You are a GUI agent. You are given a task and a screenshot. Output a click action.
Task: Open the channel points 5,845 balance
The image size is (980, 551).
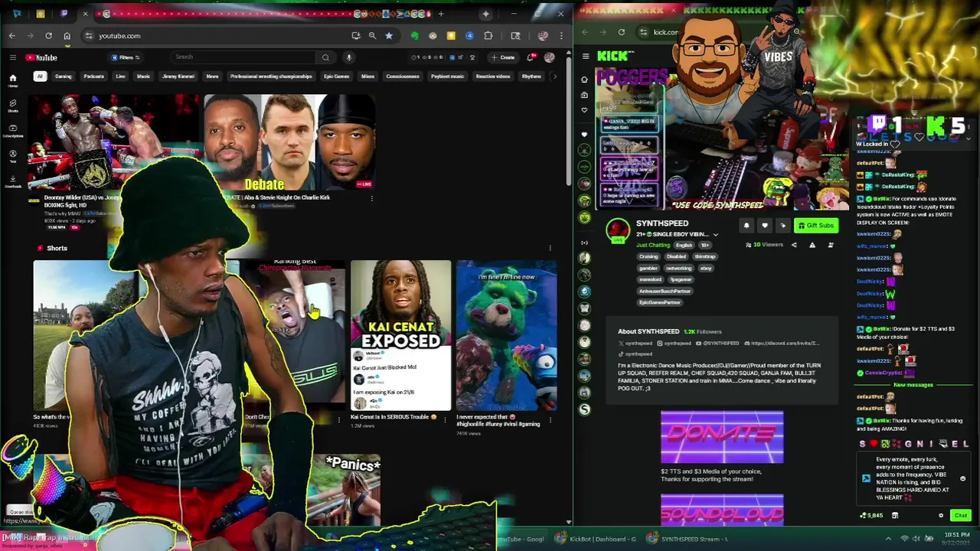point(871,516)
